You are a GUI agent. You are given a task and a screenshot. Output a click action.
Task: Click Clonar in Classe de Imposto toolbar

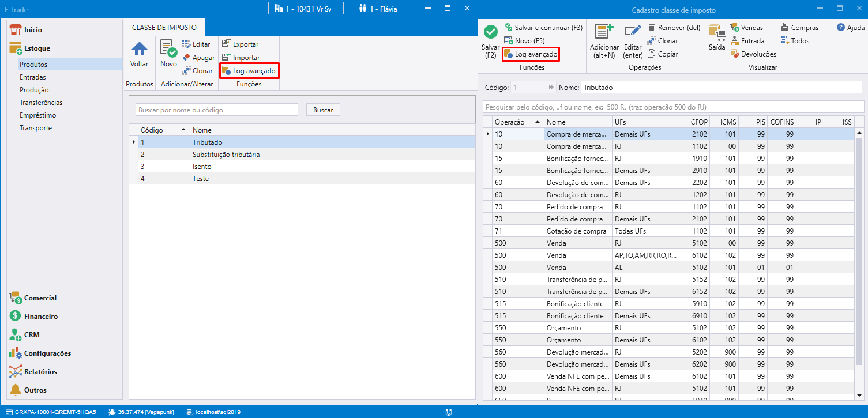197,71
